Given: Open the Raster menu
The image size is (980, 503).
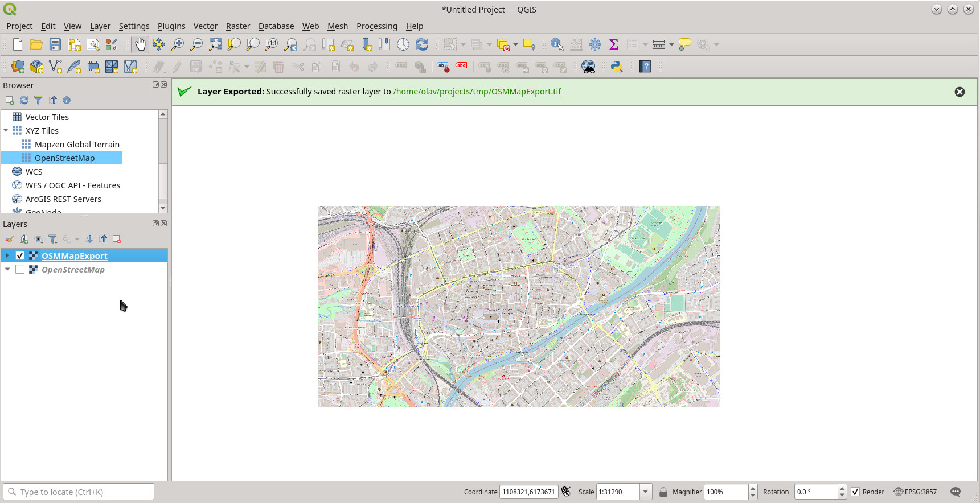Looking at the screenshot, I should (x=238, y=26).
